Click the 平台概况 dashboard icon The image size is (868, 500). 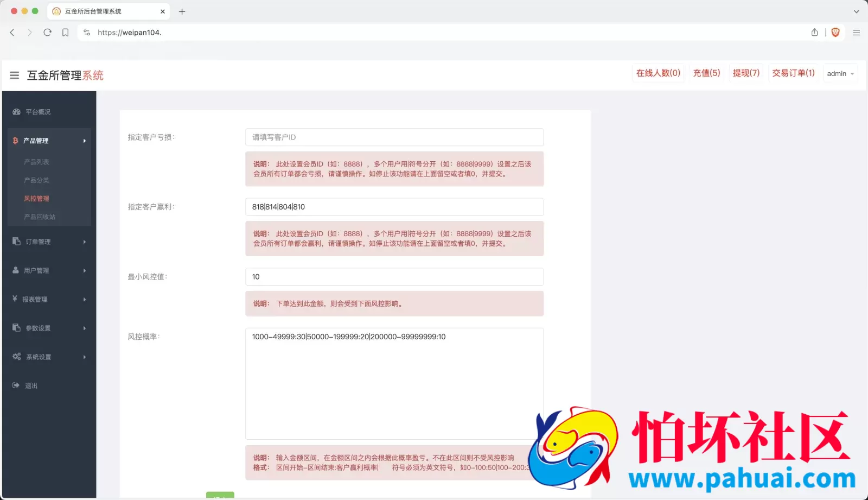point(16,112)
